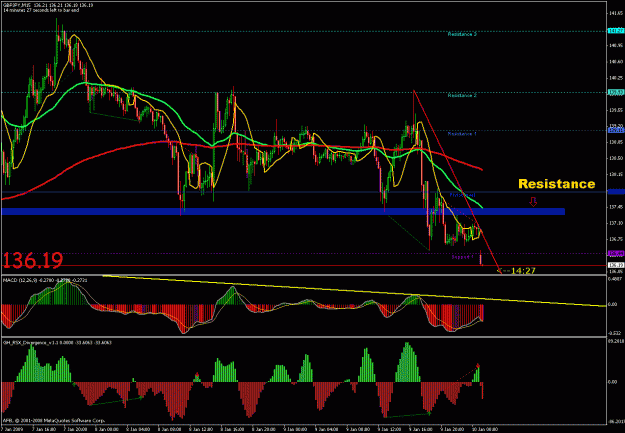Click the "Pivot Level" line label
This screenshot has width=625, height=433.
pyautogui.click(x=462, y=195)
